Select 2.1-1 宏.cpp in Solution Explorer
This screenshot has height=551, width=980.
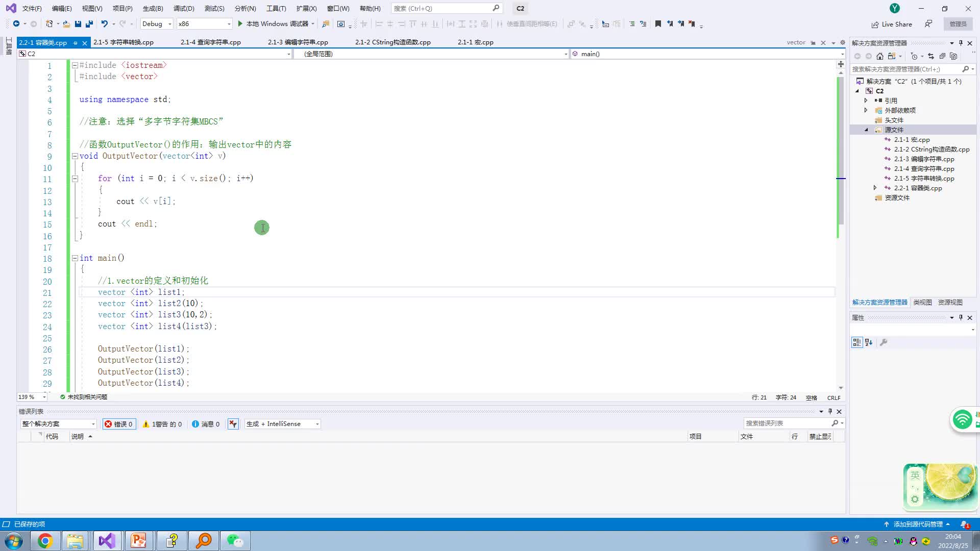[x=912, y=140]
